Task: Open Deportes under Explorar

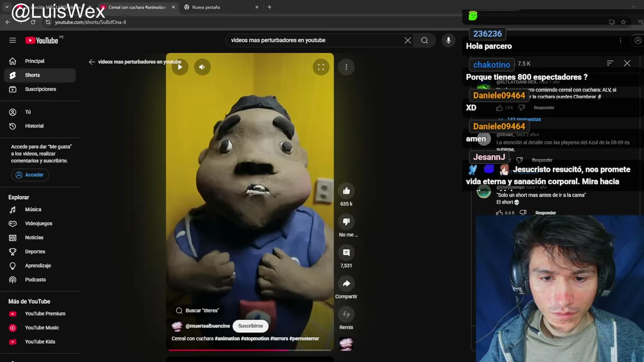Action: pos(40,251)
